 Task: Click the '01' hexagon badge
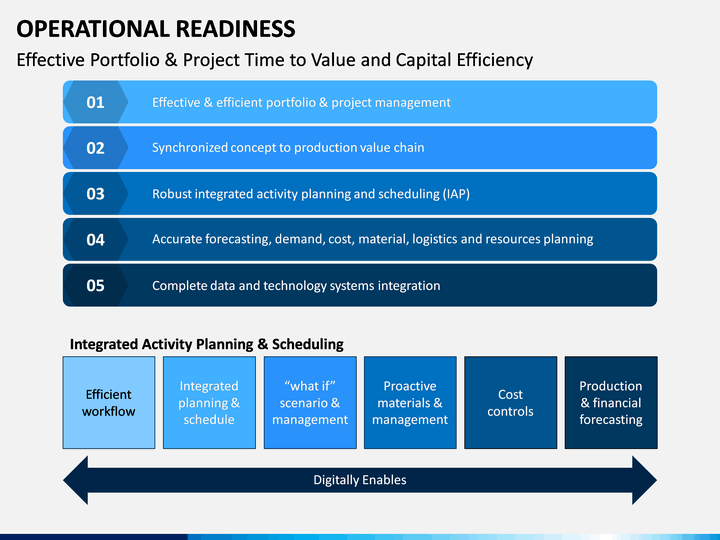[96, 102]
